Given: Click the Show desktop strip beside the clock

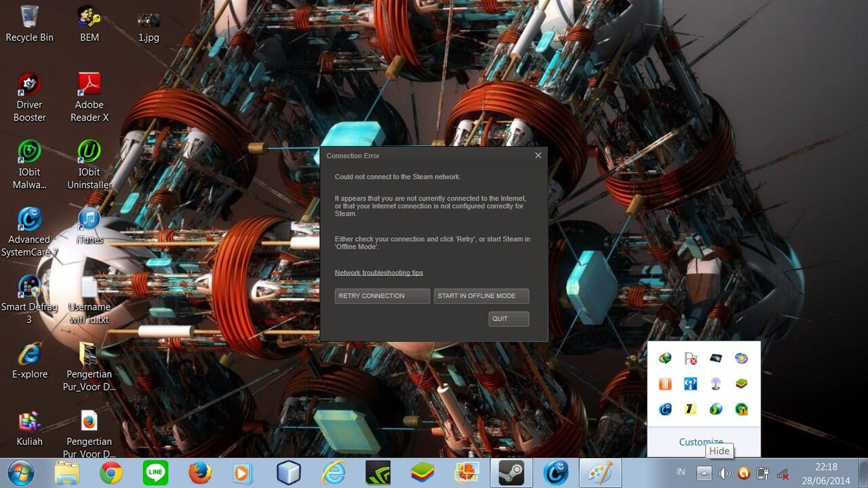Looking at the screenshot, I should click(x=863, y=473).
